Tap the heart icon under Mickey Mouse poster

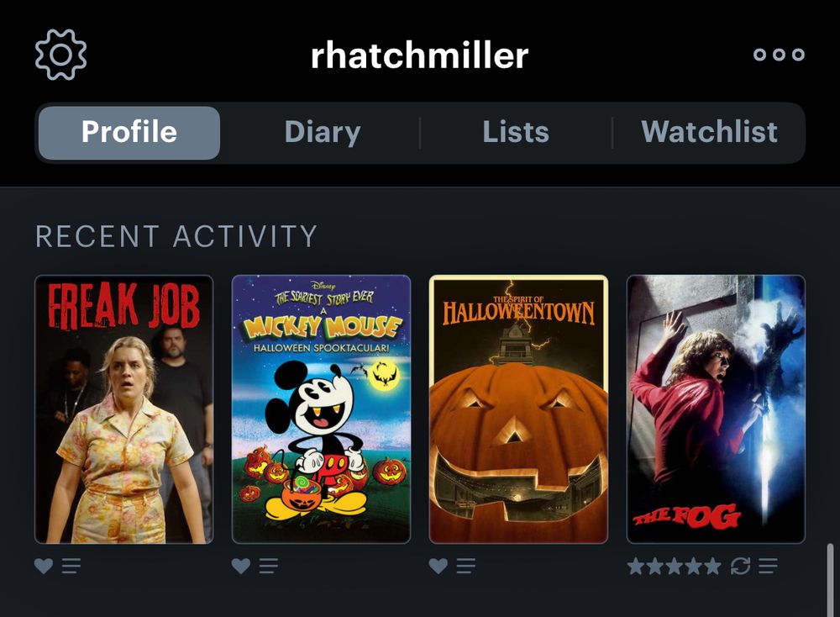(240, 566)
